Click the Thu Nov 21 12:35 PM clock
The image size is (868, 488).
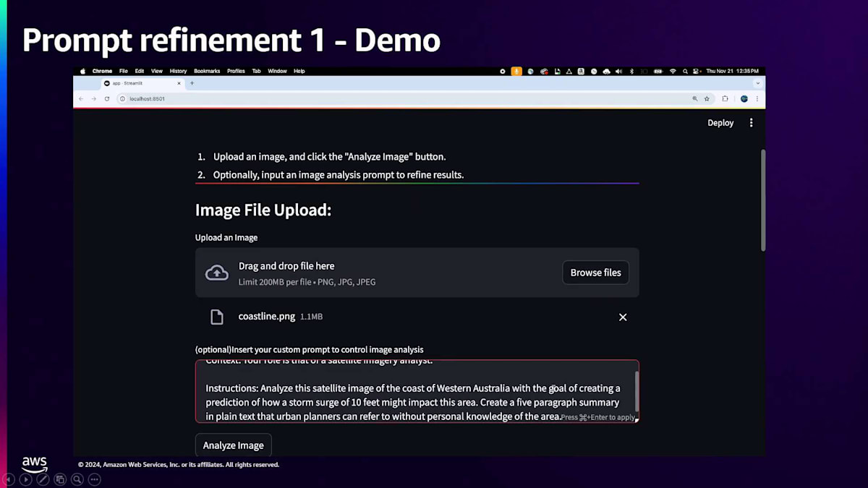(732, 71)
